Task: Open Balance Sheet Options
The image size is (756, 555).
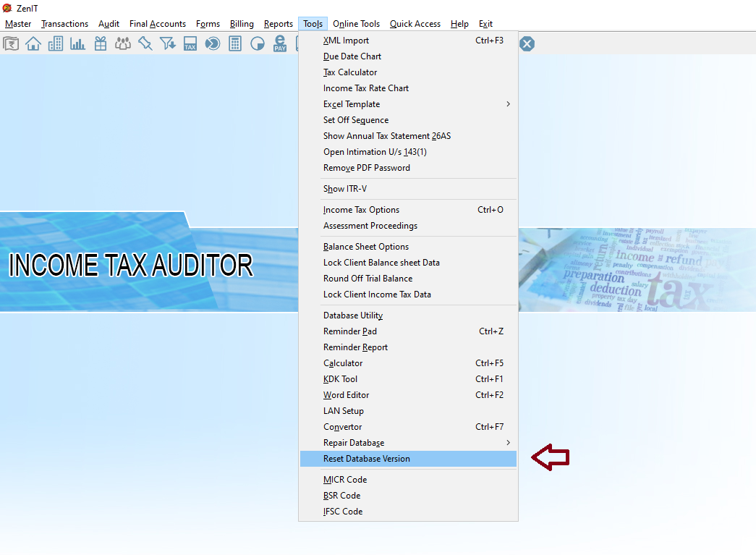Action: [x=408, y=247]
